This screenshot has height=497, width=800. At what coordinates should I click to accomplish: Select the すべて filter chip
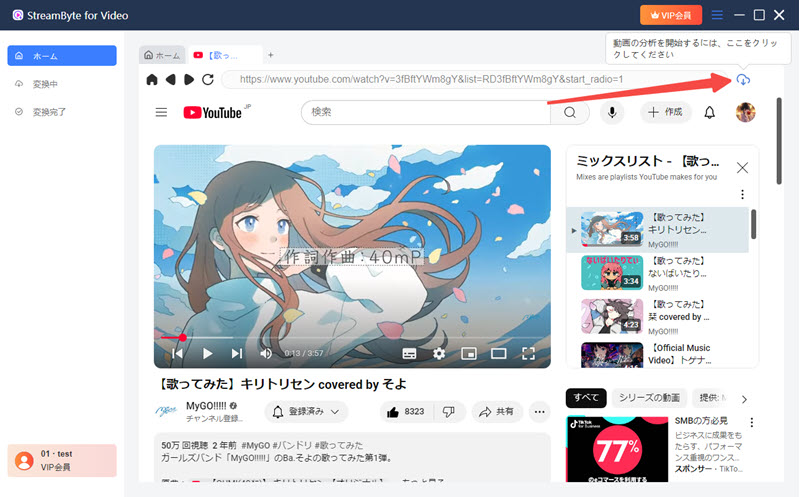(x=586, y=397)
